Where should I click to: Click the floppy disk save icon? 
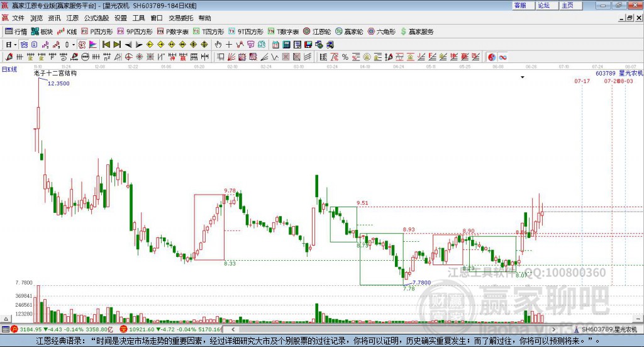(x=308, y=45)
